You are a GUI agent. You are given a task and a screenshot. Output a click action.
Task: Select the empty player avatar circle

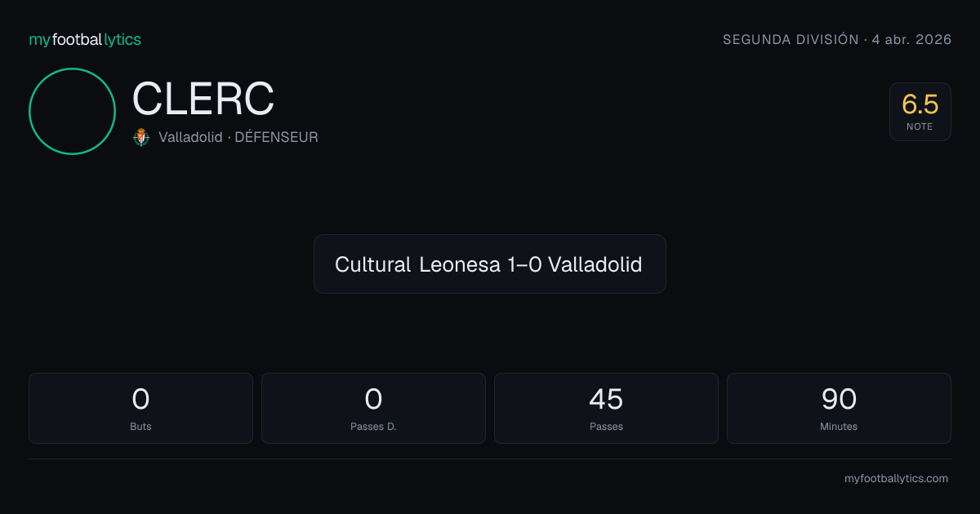[x=72, y=111]
